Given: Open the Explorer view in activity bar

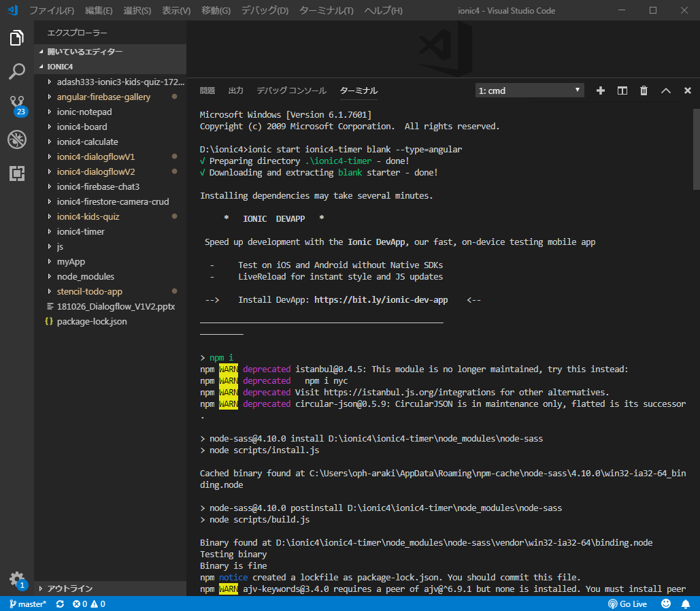Looking at the screenshot, I should (x=17, y=38).
